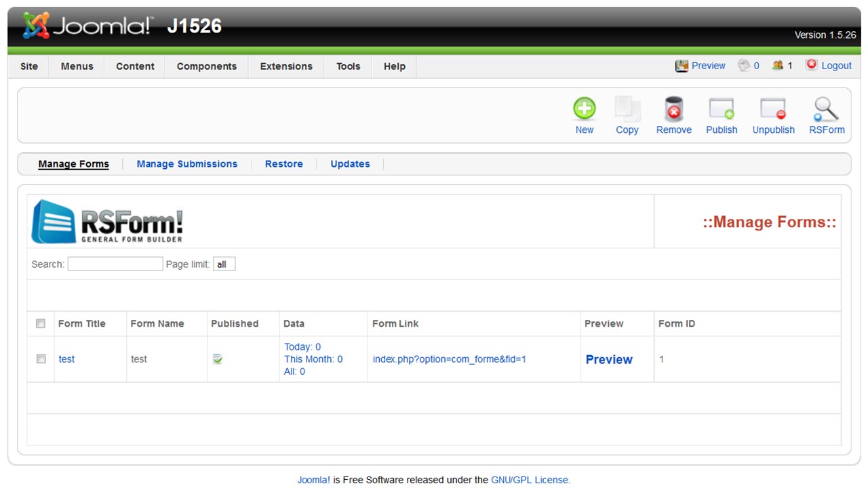This screenshot has width=868, height=488.
Task: Click the Data column header
Action: 294,324
